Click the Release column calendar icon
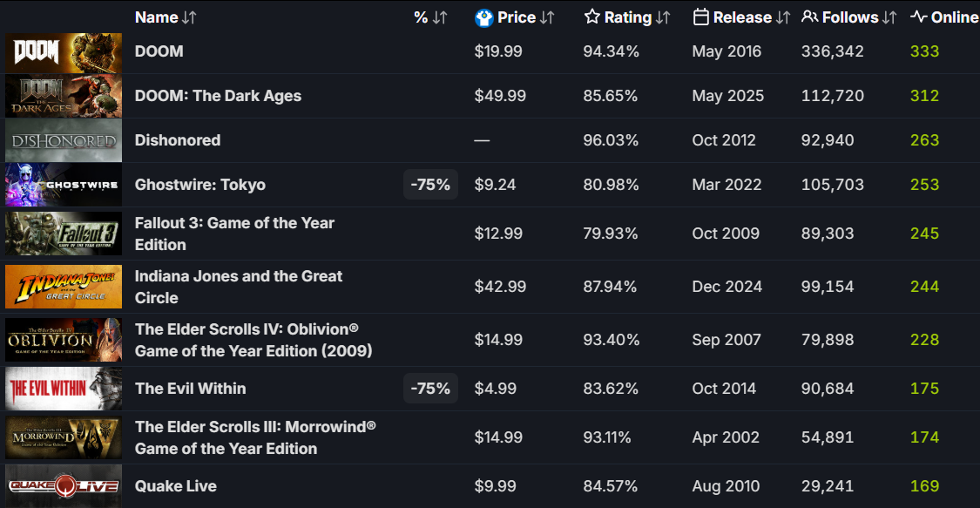The height and width of the screenshot is (508, 980). coord(701,17)
